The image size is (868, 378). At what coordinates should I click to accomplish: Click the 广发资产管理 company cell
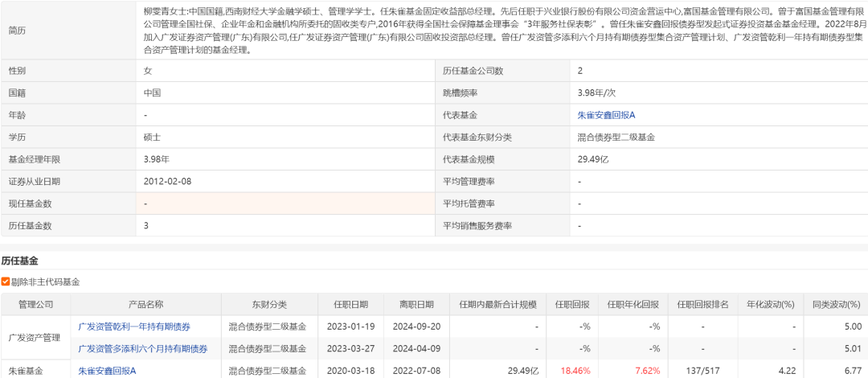(35, 338)
